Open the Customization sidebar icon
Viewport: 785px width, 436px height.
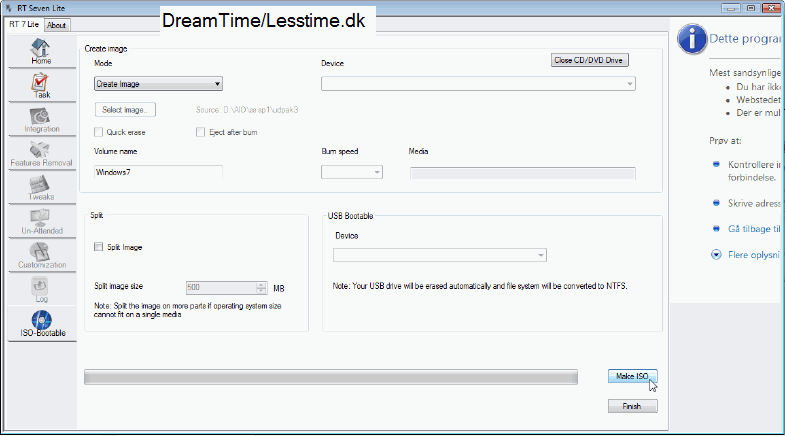pos(40,252)
